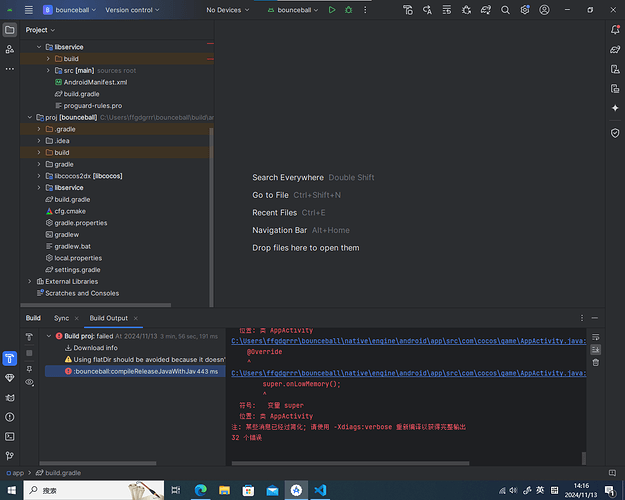Viewport: 625px width, 500px height.
Task: Select the flatDir warning entry
Action: tap(145, 360)
